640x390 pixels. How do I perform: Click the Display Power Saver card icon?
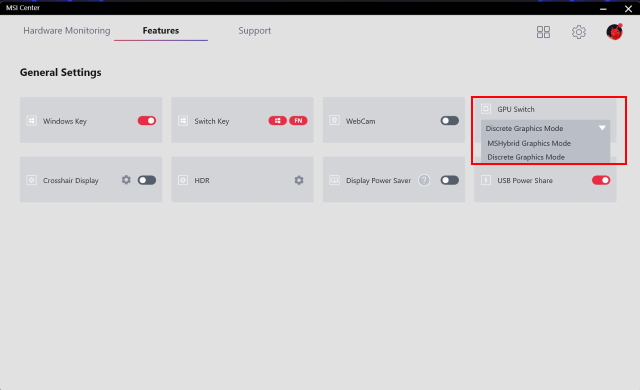pyautogui.click(x=334, y=180)
